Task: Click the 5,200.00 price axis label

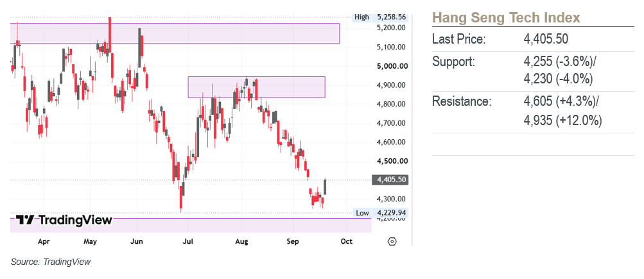Action: (391, 28)
